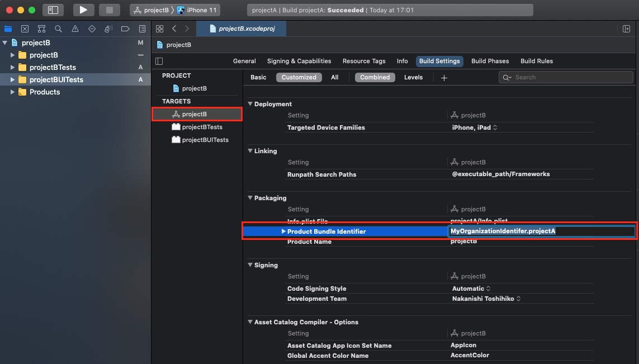Open Targeted Device Families popup

tap(475, 127)
